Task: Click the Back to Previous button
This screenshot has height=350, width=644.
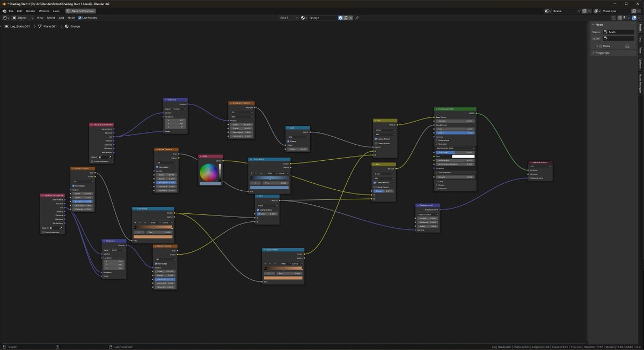Action: click(x=80, y=11)
